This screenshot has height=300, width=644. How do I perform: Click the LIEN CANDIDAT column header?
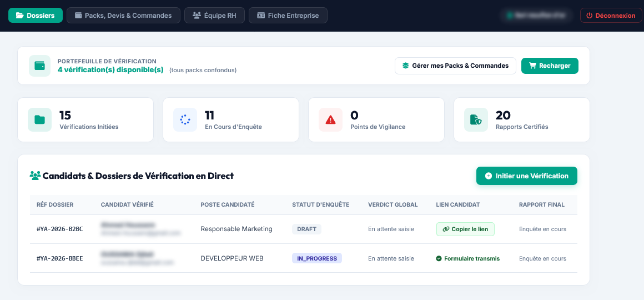458,204
